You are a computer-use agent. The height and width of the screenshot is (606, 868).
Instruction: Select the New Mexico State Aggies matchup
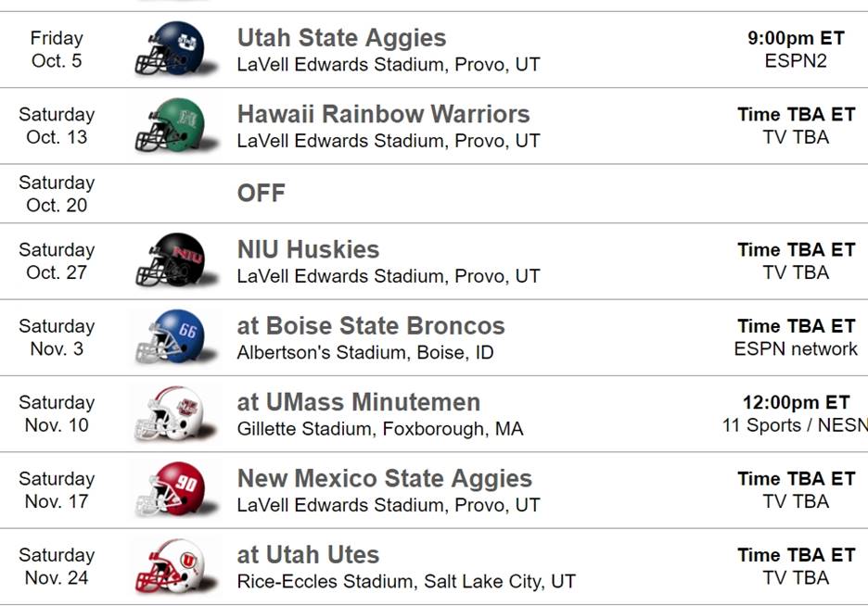click(385, 478)
